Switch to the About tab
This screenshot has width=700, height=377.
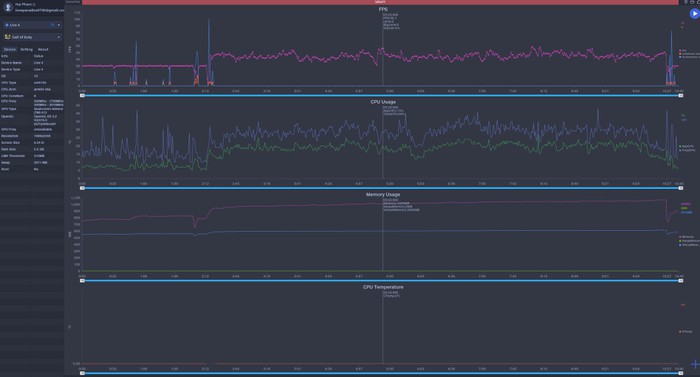pyautogui.click(x=43, y=50)
